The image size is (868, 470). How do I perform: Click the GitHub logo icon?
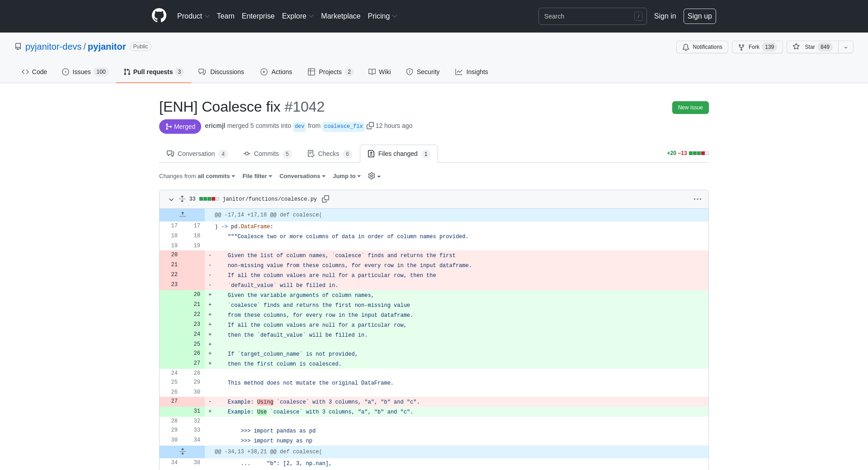159,16
